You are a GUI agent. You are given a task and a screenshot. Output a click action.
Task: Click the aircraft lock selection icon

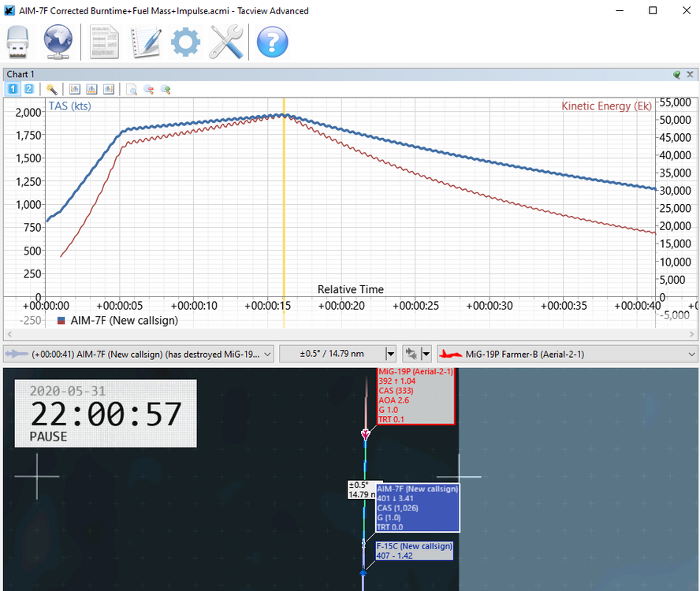[411, 354]
